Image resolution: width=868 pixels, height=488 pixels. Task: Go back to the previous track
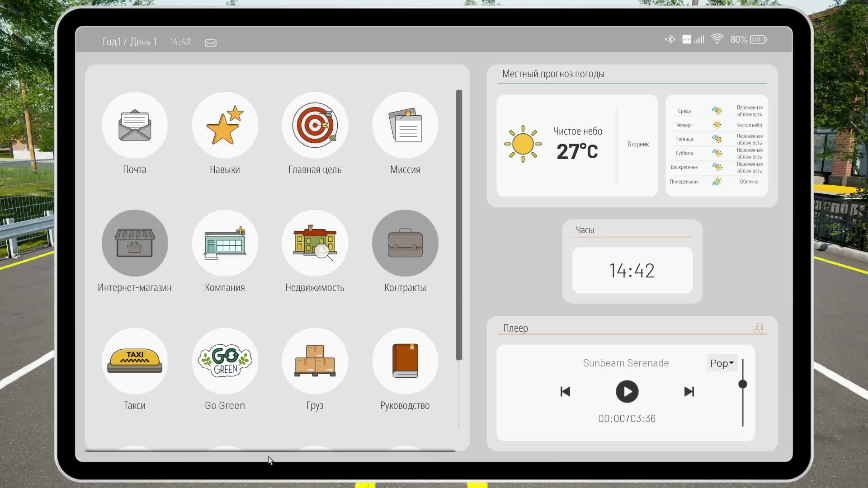[x=565, y=392]
